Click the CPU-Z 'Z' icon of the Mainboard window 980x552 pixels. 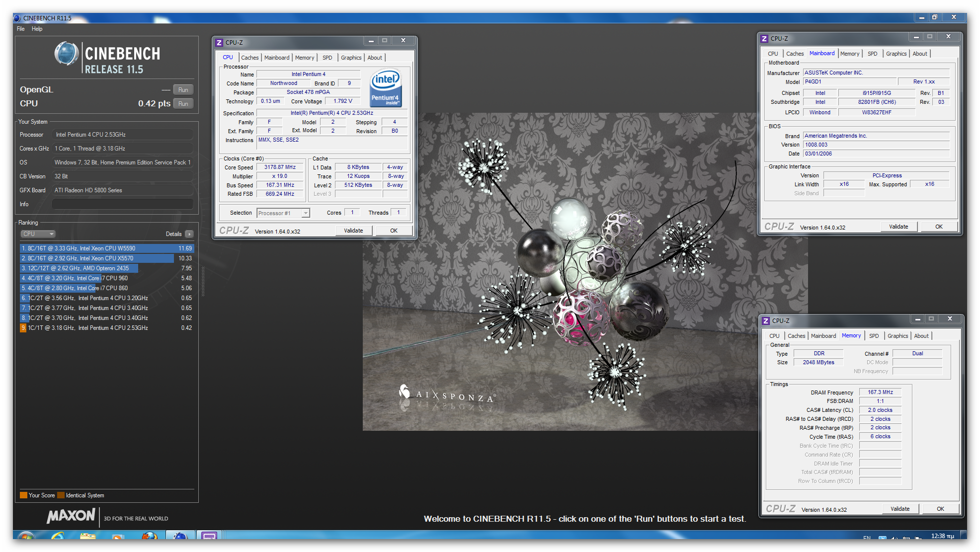point(765,39)
